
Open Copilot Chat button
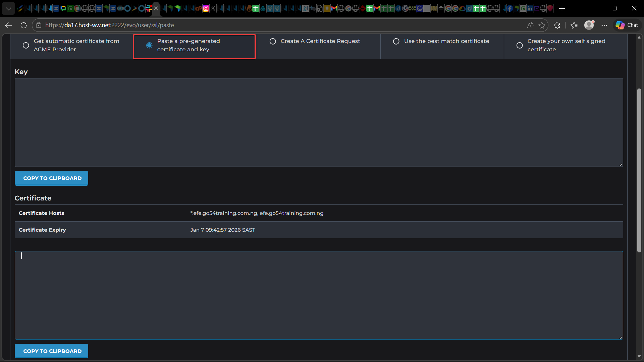tap(627, 25)
